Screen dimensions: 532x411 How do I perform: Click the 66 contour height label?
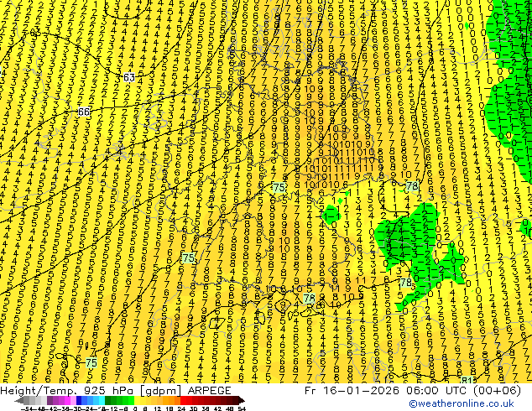click(x=84, y=112)
